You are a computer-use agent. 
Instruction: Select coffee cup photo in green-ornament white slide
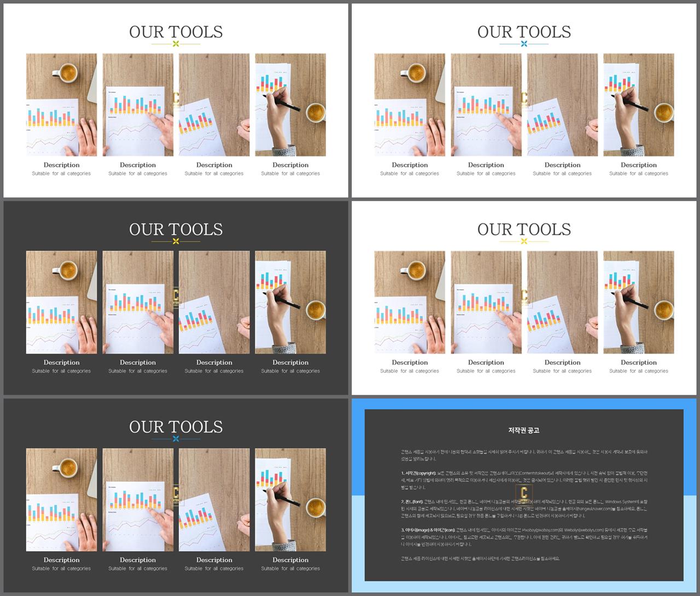click(61, 105)
